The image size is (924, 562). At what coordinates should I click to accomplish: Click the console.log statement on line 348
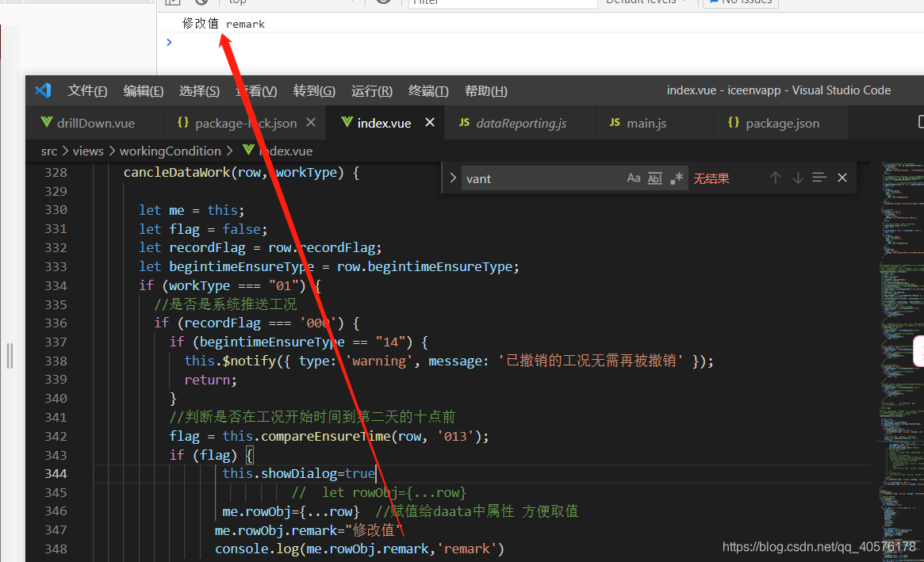tap(359, 549)
